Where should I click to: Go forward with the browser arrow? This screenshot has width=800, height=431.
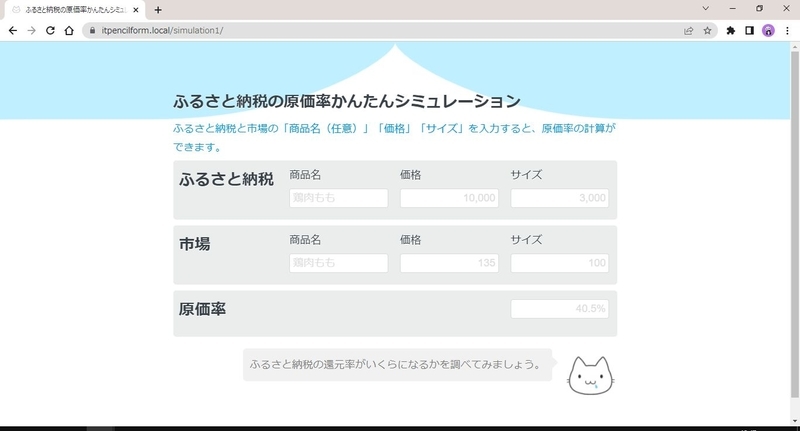click(x=32, y=31)
